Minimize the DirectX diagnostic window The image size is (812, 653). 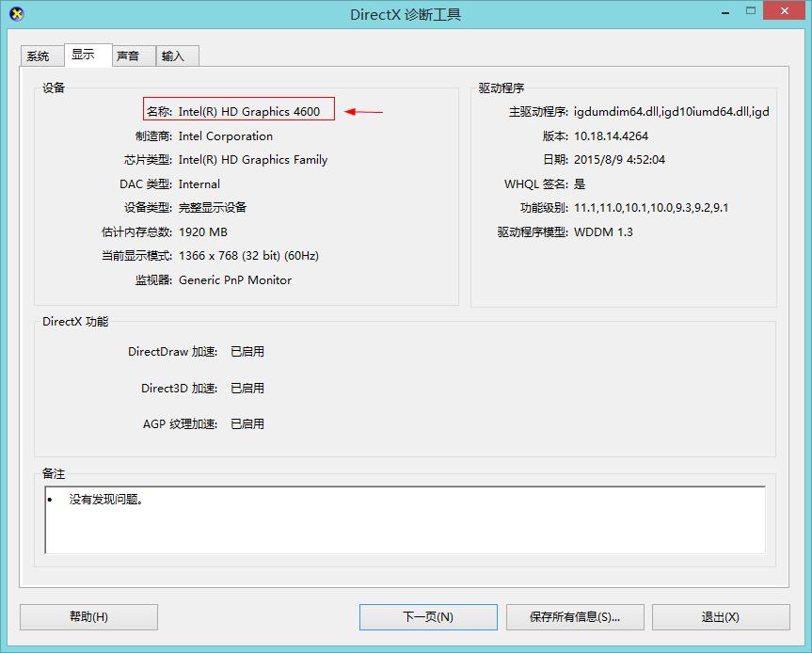(x=725, y=12)
